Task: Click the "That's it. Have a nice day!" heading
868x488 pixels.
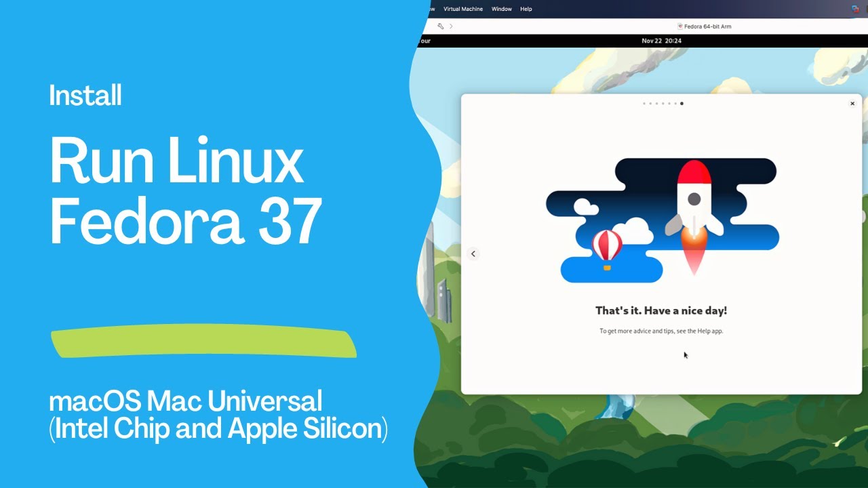Action: [661, 310]
